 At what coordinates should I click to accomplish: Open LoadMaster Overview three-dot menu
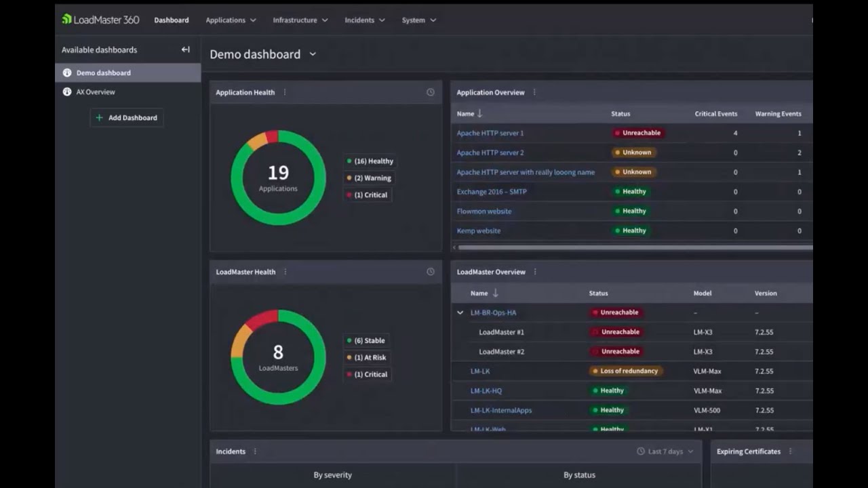tap(535, 272)
